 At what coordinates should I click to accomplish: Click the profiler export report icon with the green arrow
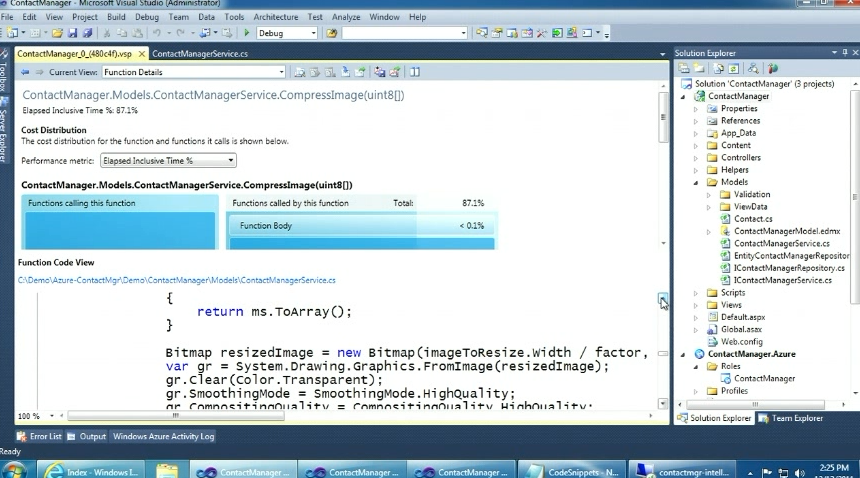(x=360, y=72)
